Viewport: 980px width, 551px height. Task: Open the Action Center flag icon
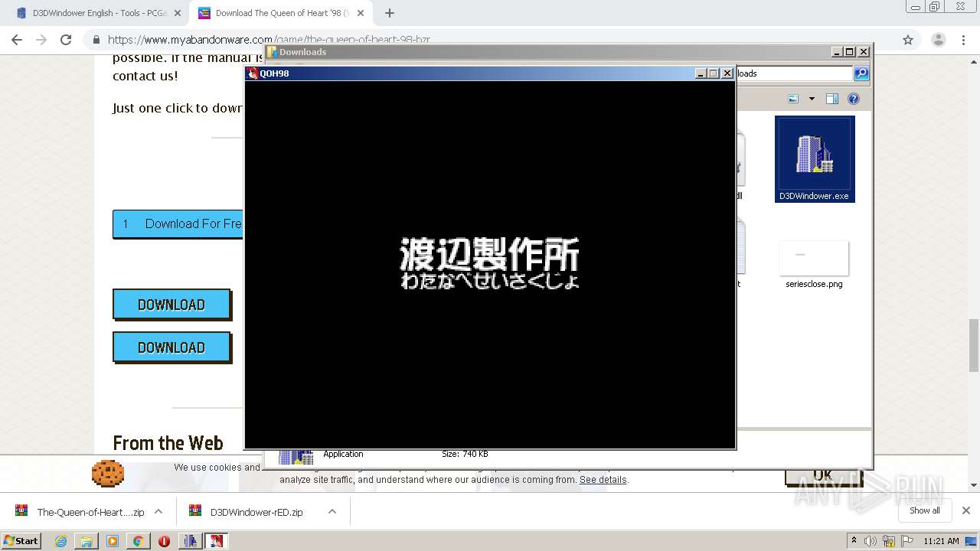[907, 541]
